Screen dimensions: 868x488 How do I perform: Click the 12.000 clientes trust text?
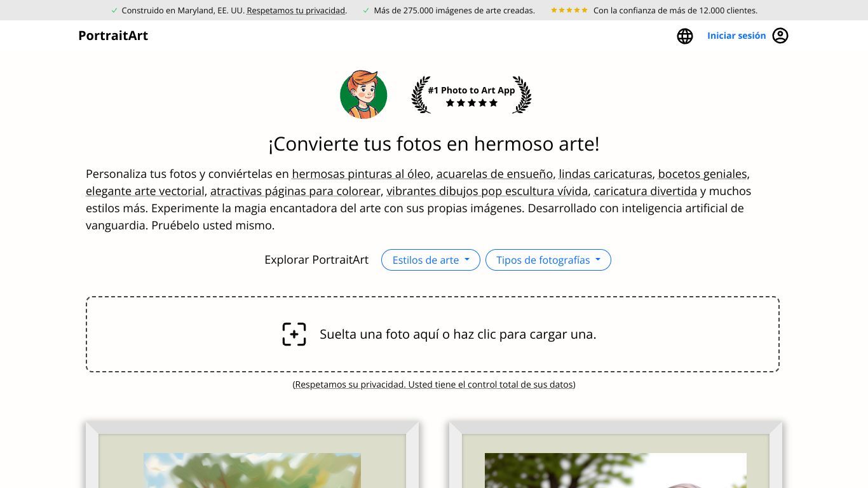pyautogui.click(x=675, y=10)
